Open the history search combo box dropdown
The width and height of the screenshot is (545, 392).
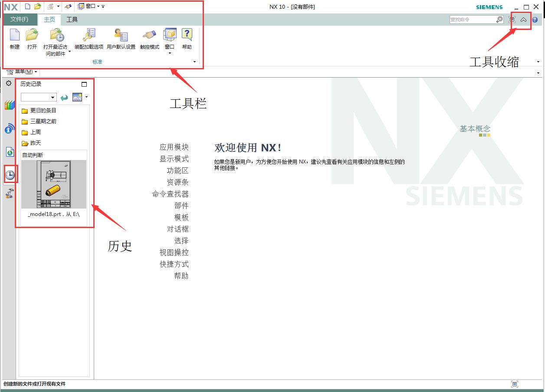tap(53, 97)
